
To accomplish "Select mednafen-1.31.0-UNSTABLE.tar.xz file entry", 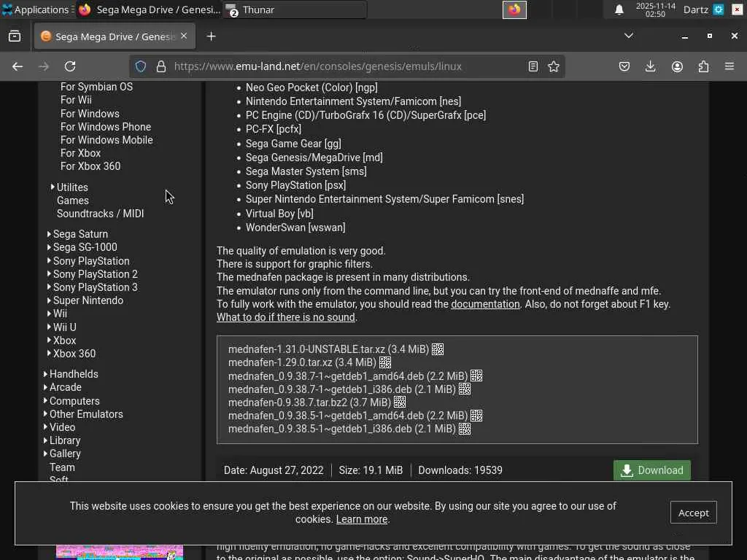I will click(329, 349).
